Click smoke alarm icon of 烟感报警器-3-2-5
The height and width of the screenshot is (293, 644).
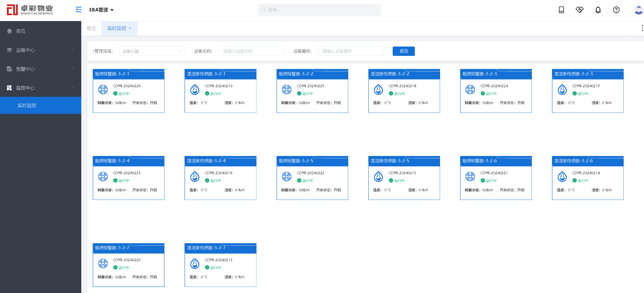coord(287,176)
